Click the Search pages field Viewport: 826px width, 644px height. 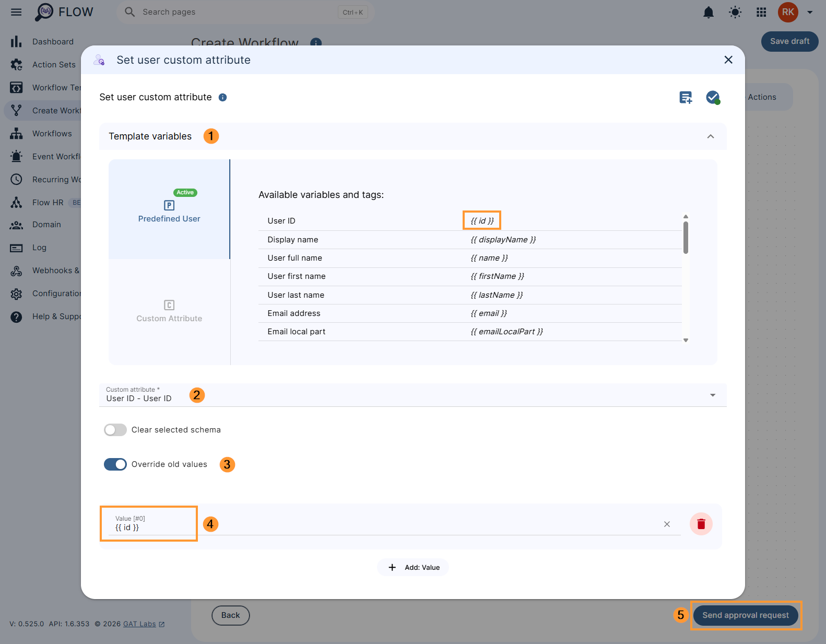(x=245, y=12)
